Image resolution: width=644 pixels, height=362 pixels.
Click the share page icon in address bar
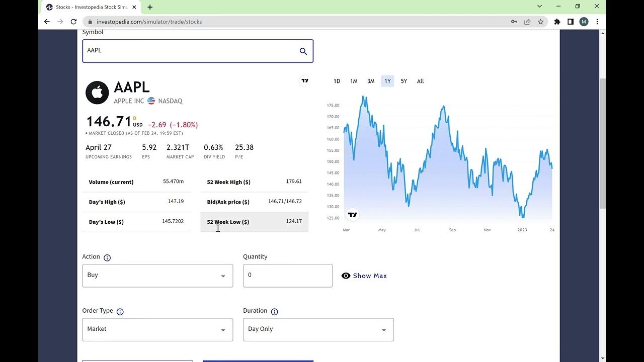point(527,22)
